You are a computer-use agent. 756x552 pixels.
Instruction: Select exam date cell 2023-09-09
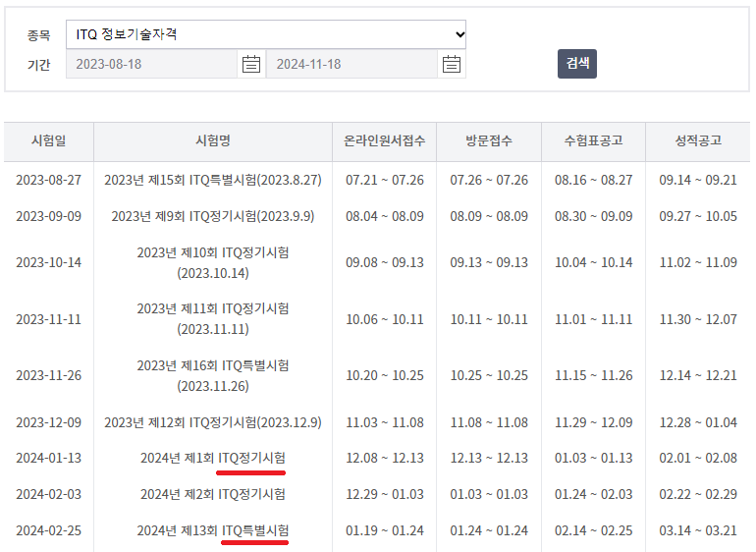49,216
